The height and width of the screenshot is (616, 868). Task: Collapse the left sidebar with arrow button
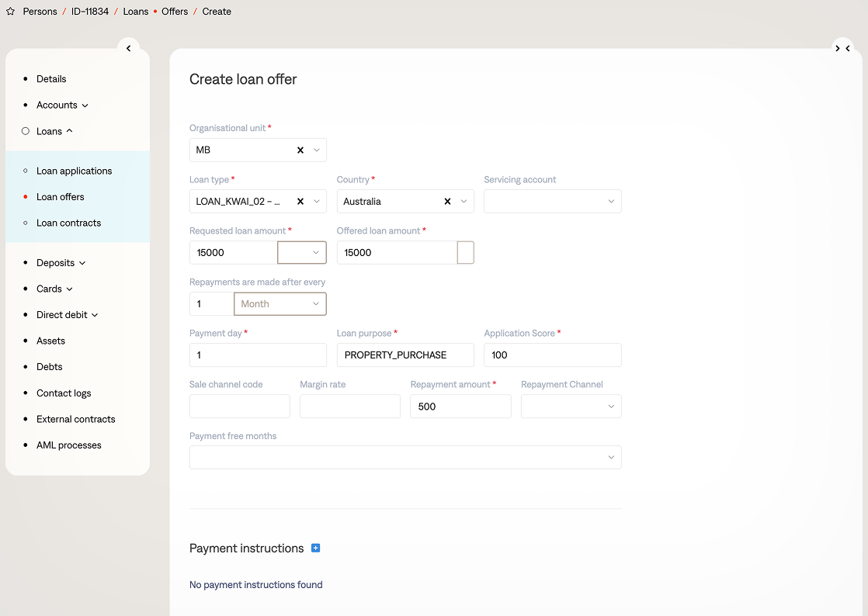pyautogui.click(x=128, y=48)
